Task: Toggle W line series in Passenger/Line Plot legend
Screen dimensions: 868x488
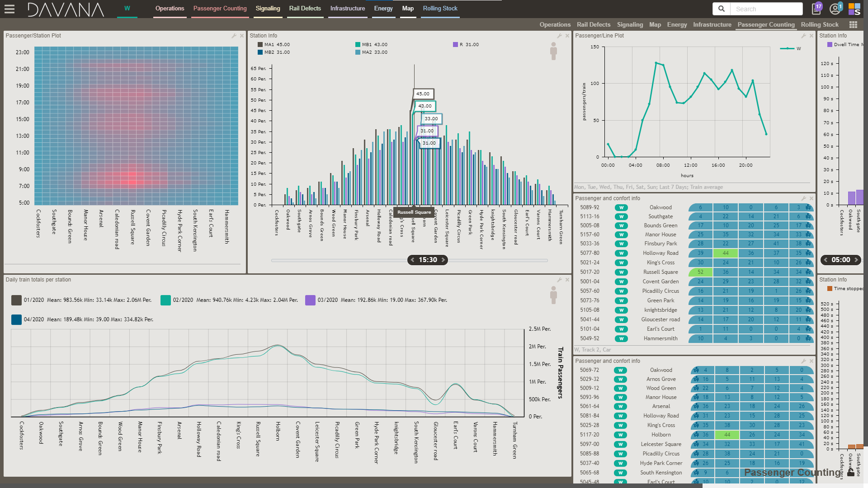Action: [791, 48]
